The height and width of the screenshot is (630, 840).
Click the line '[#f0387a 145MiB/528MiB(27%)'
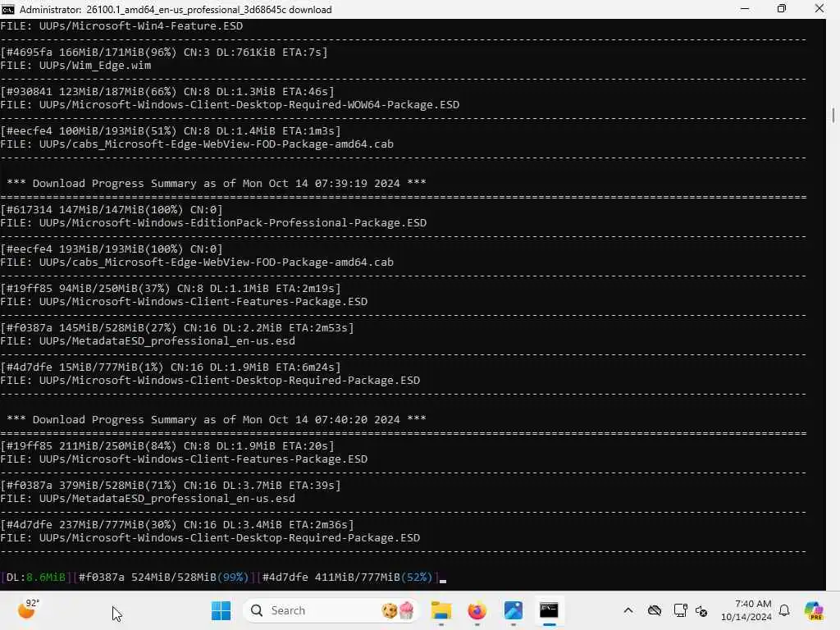point(177,328)
